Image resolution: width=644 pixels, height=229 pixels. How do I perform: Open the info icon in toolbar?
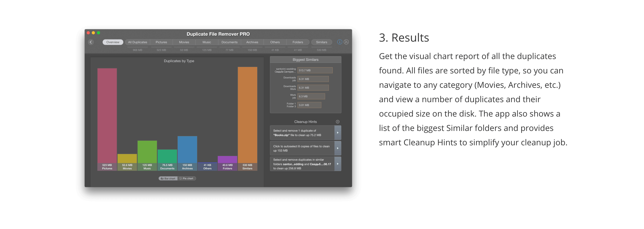[340, 42]
